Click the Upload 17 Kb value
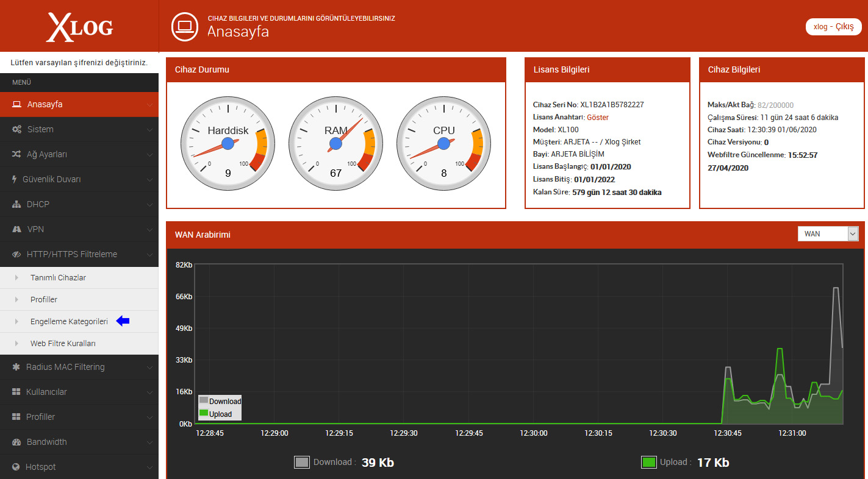Screen dimensions: 868x479 713,463
